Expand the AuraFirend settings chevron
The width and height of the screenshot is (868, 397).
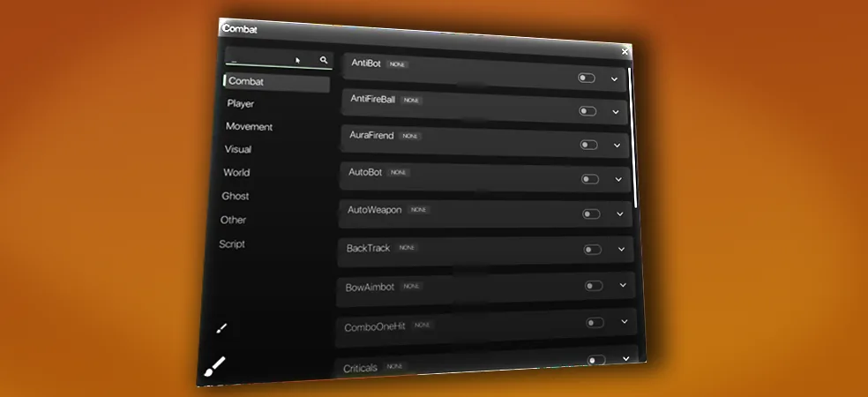pyautogui.click(x=617, y=146)
